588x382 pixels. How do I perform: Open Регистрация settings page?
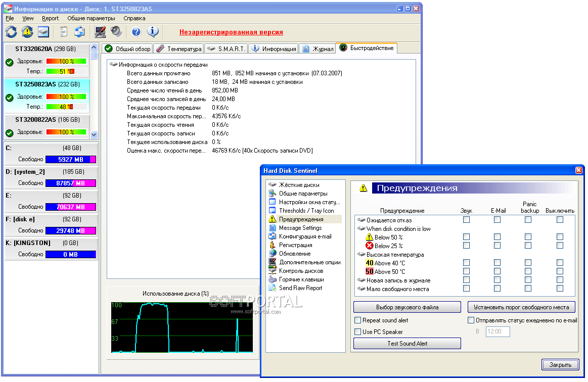[295, 245]
